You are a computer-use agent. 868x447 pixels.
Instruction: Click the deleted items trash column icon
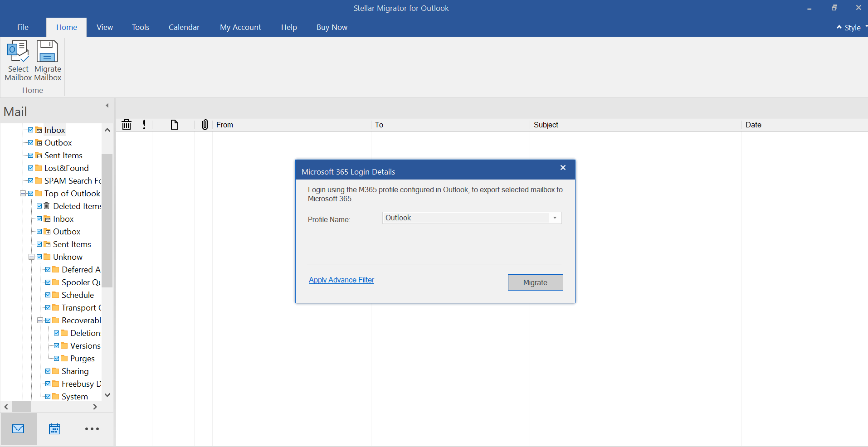[127, 125]
